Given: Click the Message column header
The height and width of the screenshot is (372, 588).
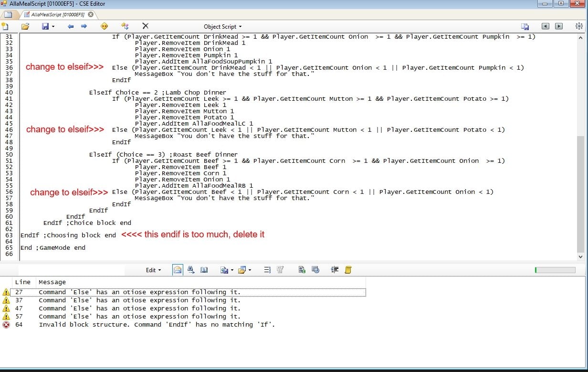Looking at the screenshot, I should click(x=200, y=282).
